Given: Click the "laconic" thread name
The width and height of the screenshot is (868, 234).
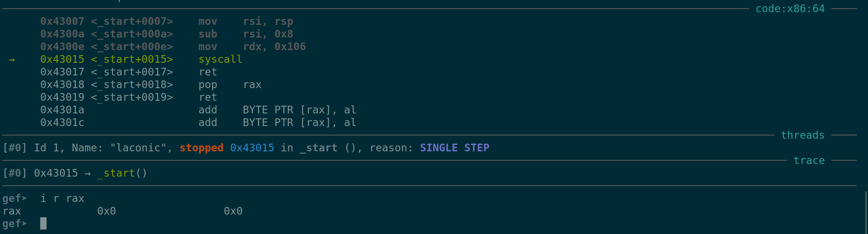Looking at the screenshot, I should (x=138, y=148).
